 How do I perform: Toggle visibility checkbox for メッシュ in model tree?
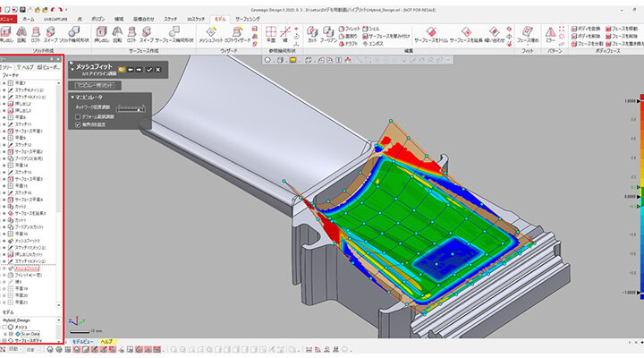5,327
